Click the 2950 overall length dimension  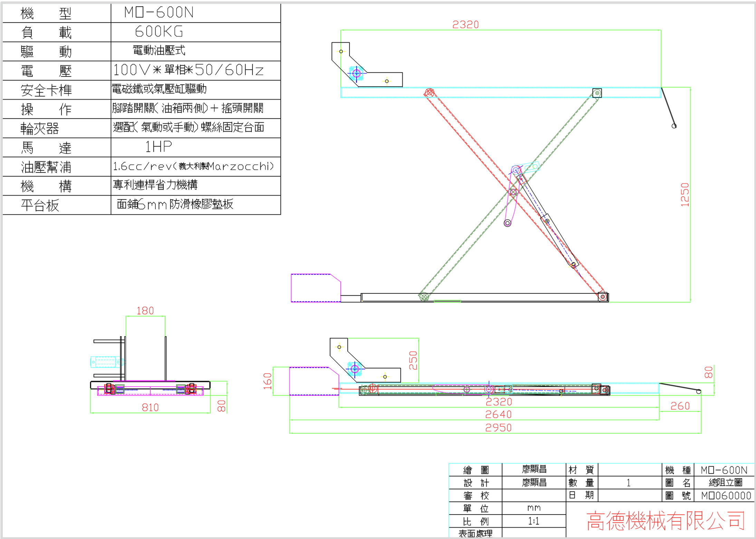498,428
